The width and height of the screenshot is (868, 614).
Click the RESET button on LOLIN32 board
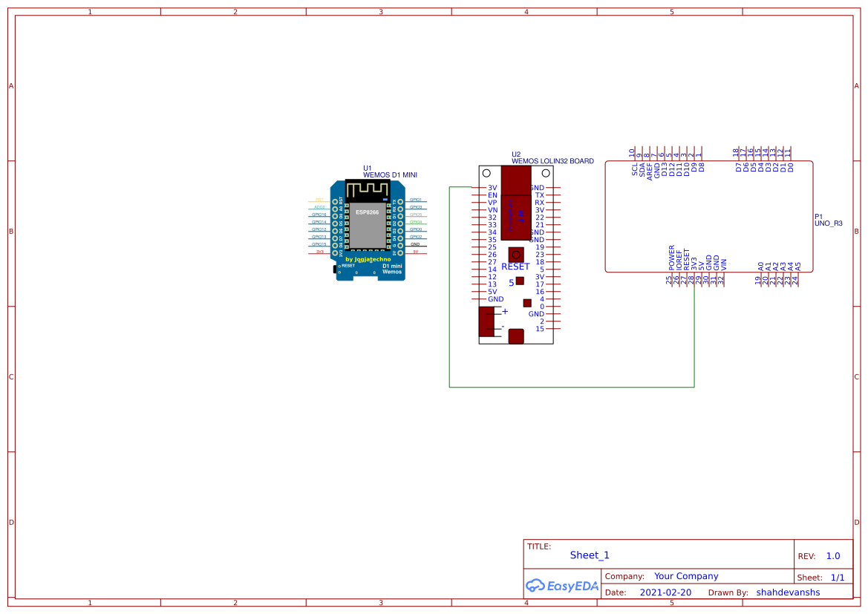click(x=515, y=254)
